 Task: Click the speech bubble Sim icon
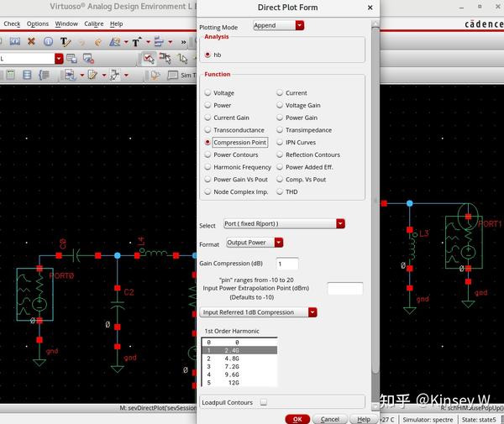click(172, 76)
